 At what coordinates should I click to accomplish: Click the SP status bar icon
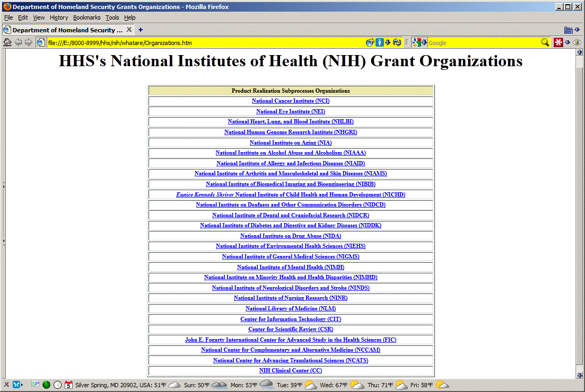[x=35, y=384]
